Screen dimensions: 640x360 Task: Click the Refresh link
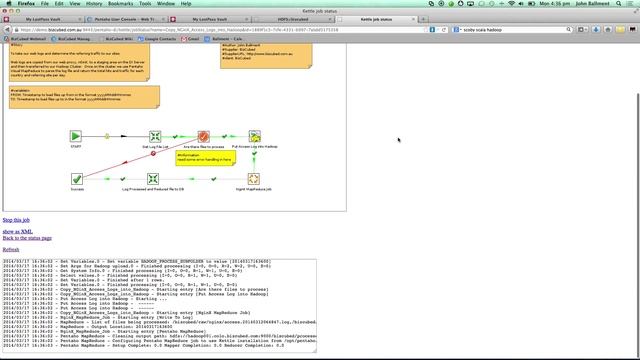11,249
